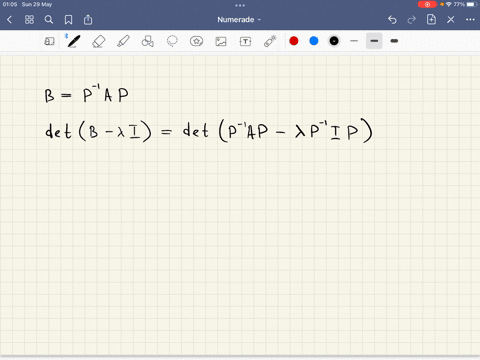Image resolution: width=480 pixels, height=360 pixels.
Task: Tap the screen recording indicator
Action: point(427,4)
